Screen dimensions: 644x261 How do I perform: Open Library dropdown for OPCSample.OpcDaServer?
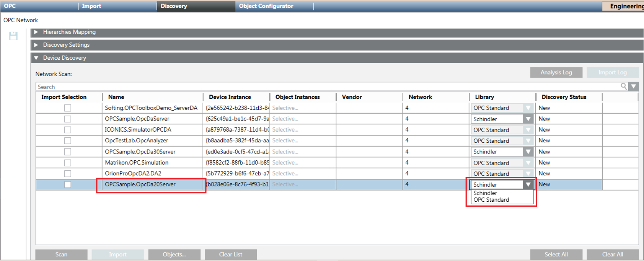528,119
